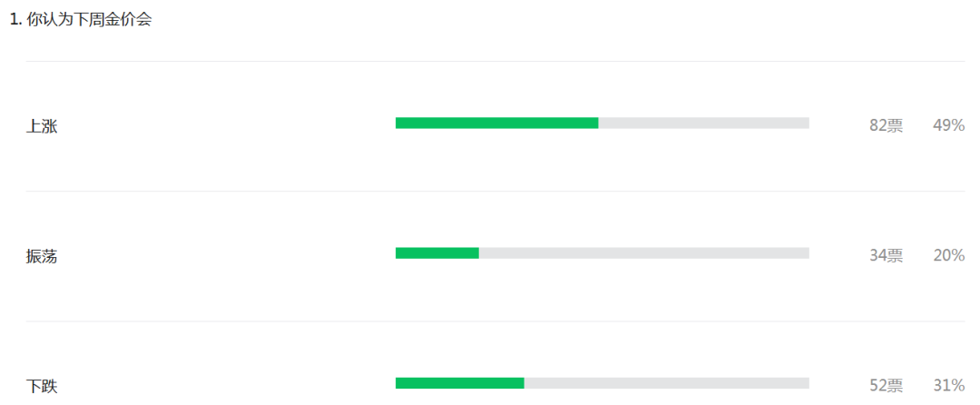Click the green portion of 上涨 bar
Screen dimensions: 980x405
[496, 123]
